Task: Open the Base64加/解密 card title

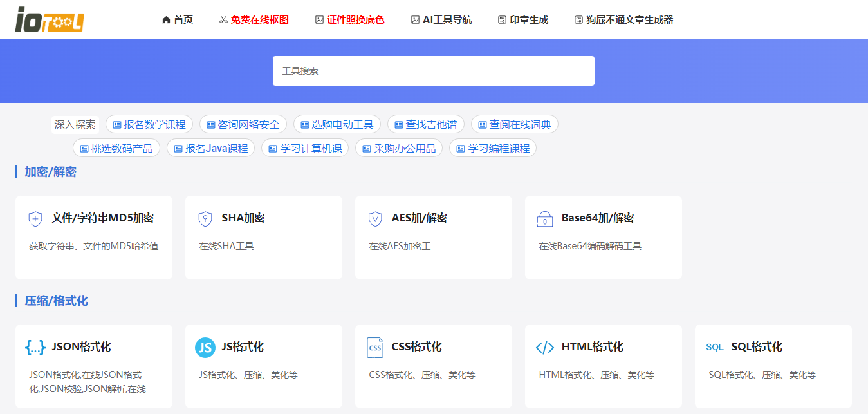Action: point(598,218)
